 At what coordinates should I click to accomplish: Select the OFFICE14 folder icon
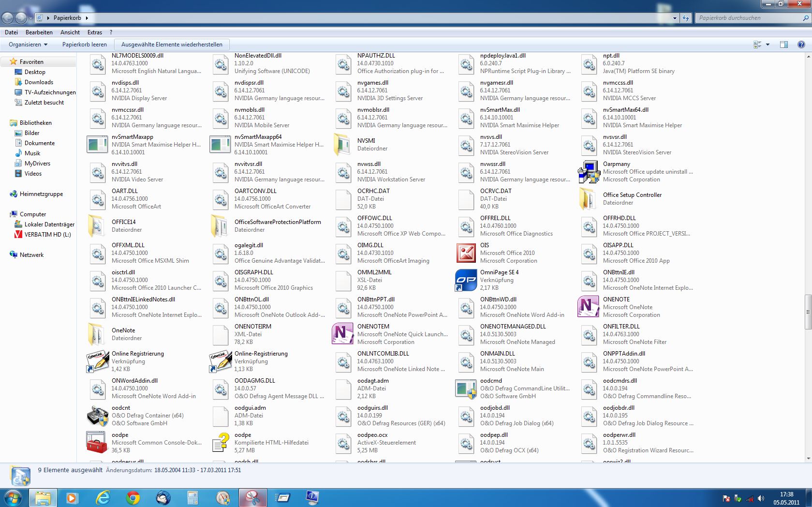coord(97,226)
